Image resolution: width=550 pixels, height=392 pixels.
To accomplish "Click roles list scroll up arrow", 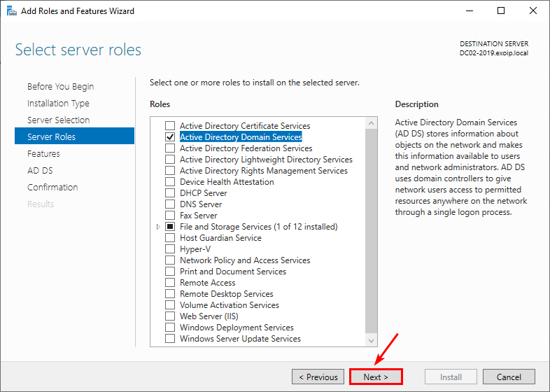I will coord(371,123).
